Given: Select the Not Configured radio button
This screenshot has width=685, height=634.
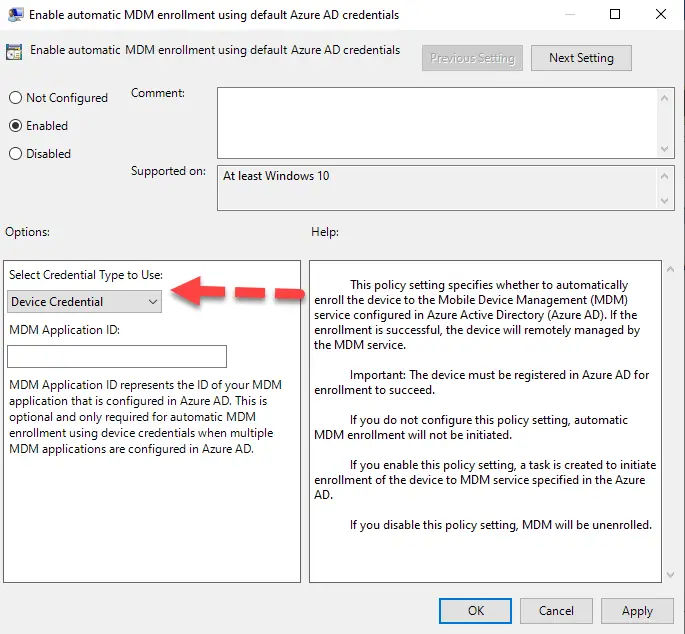Looking at the screenshot, I should click(x=15, y=97).
